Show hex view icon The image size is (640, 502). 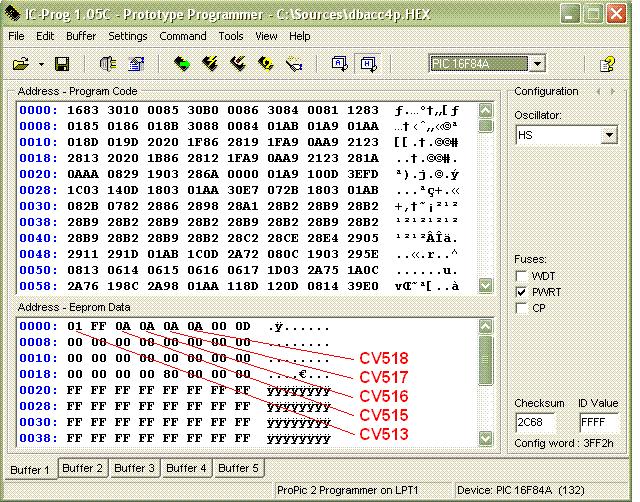[x=368, y=64]
